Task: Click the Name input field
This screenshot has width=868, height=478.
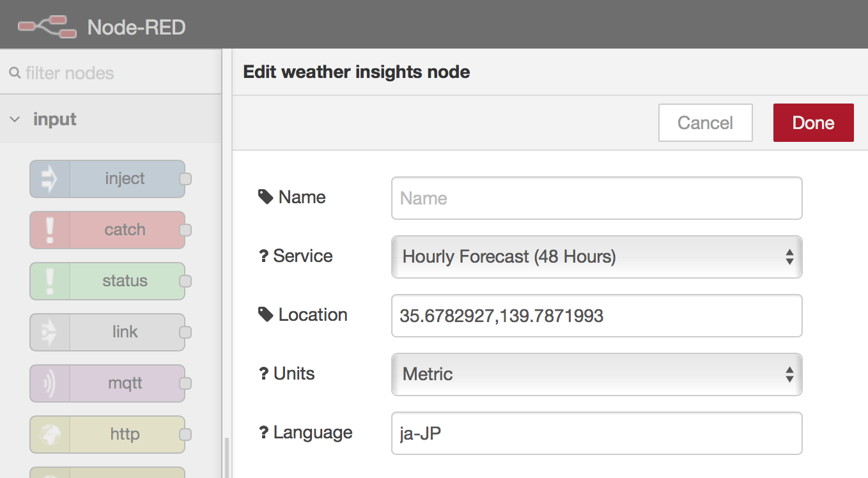Action: pyautogui.click(x=596, y=198)
